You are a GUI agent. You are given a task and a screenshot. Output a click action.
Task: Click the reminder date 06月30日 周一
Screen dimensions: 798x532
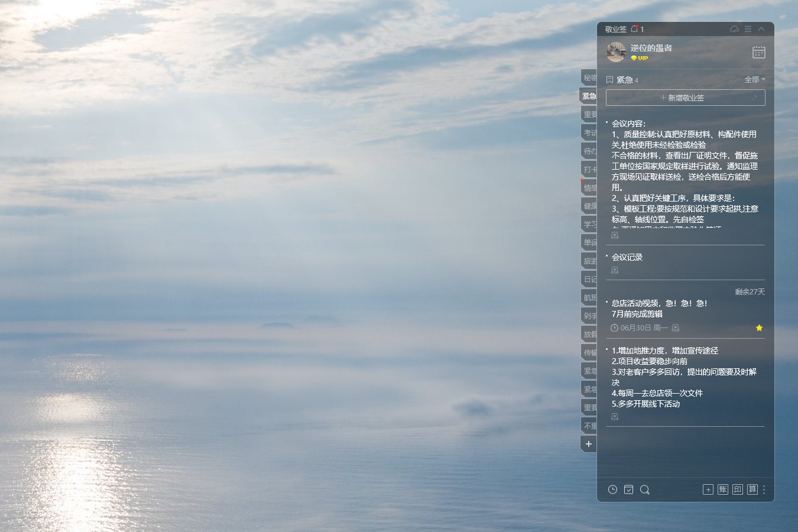644,327
